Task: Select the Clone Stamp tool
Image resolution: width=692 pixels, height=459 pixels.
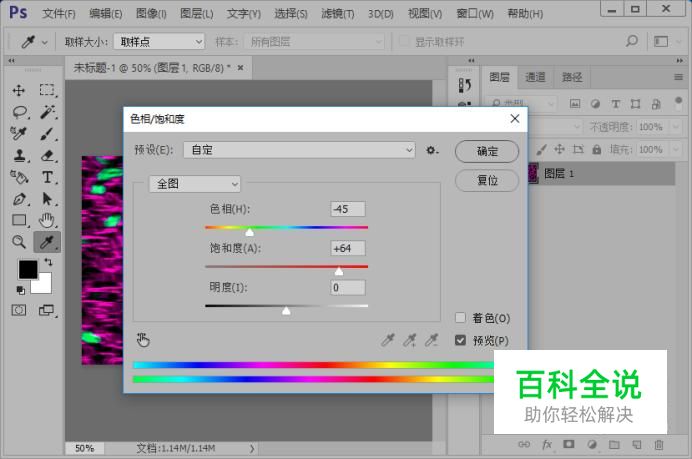Action: click(x=19, y=155)
